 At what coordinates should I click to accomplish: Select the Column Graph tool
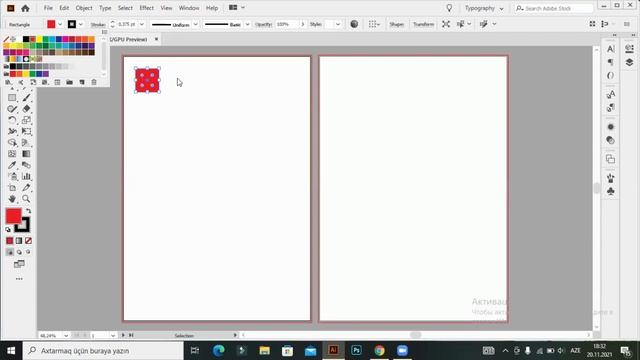[27, 176]
